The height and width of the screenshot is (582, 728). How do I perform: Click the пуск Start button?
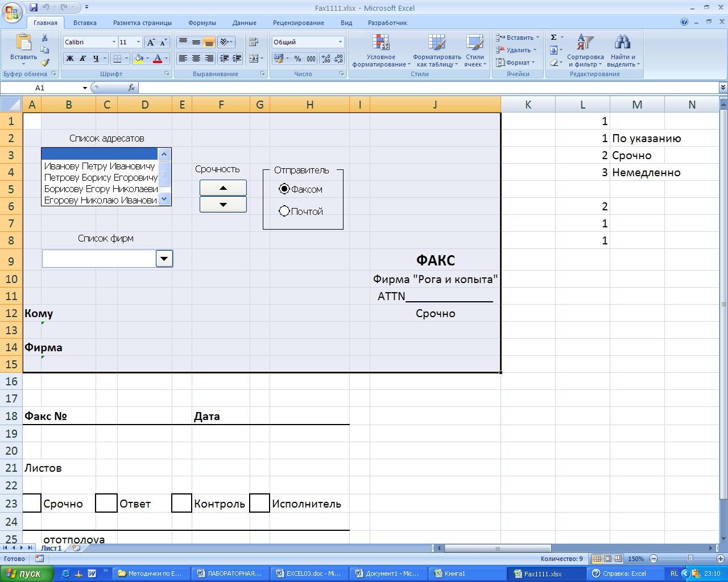coord(27,573)
